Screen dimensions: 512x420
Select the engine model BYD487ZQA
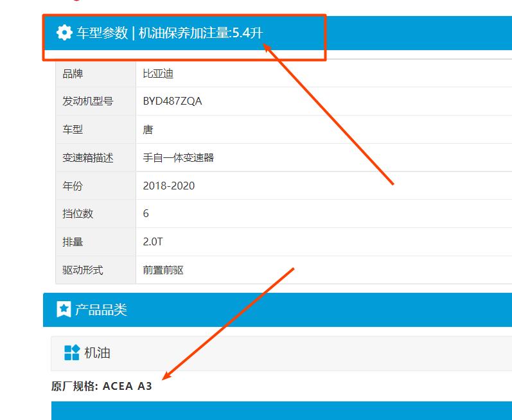pyautogui.click(x=172, y=101)
